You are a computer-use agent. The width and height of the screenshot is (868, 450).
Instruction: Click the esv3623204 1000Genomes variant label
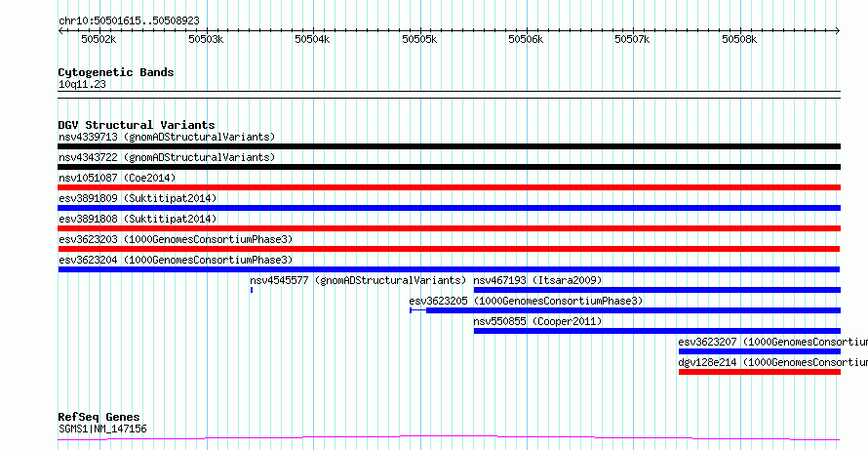pyautogui.click(x=176, y=260)
